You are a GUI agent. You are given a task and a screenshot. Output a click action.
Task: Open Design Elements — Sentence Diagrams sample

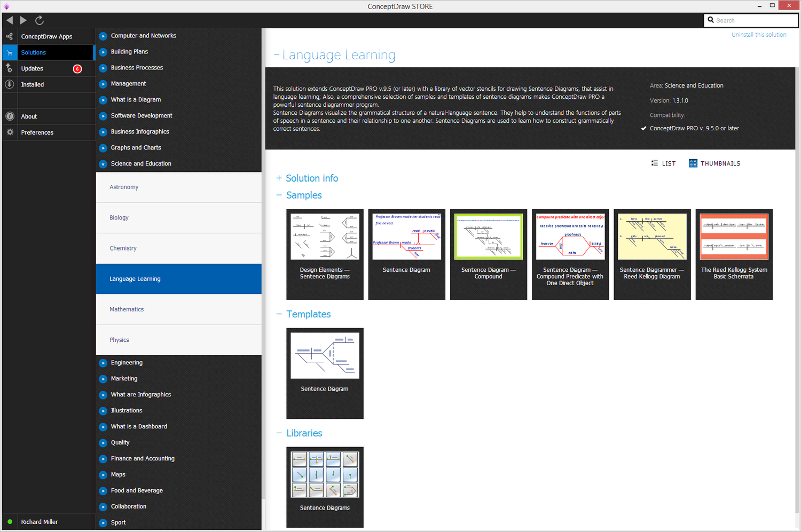(x=325, y=254)
